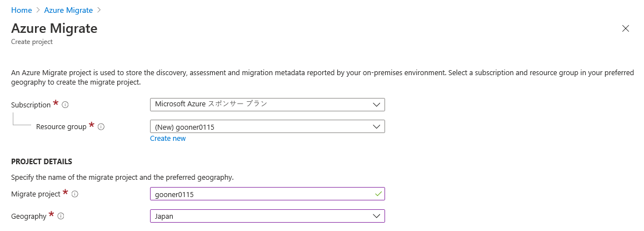The image size is (644, 231).
Task: Click the Subscription dropdown chevron arrow
Action: tap(376, 104)
